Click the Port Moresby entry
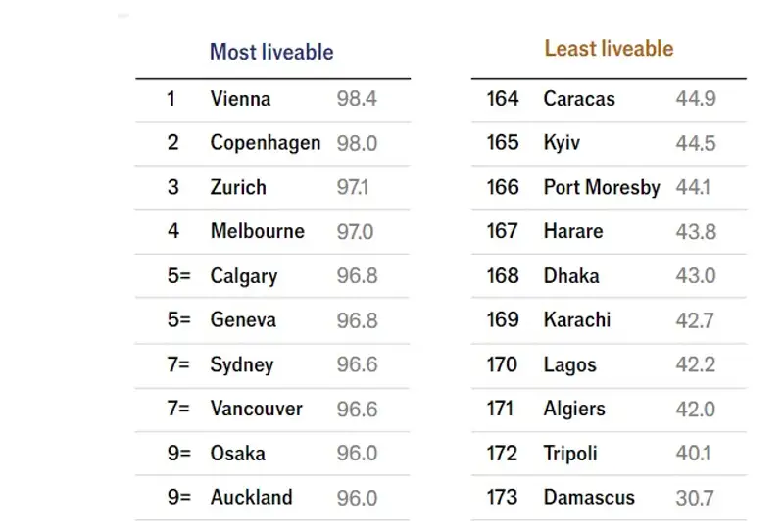Screen dimensions: 784x532 pos(602,187)
